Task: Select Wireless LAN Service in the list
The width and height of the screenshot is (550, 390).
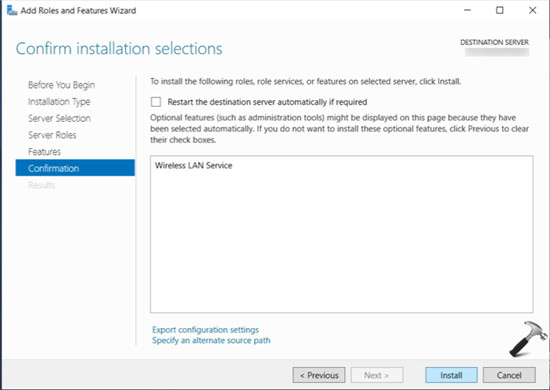Action: tap(193, 166)
